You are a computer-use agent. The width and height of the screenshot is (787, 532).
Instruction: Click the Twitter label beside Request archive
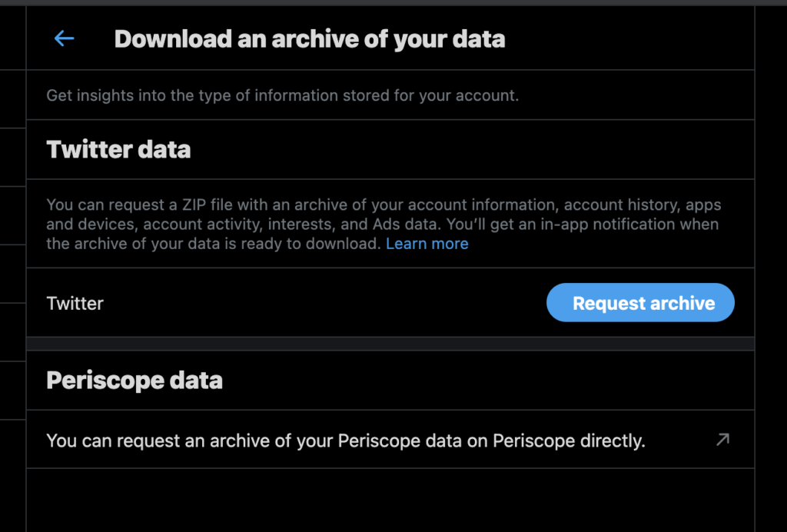tap(75, 303)
